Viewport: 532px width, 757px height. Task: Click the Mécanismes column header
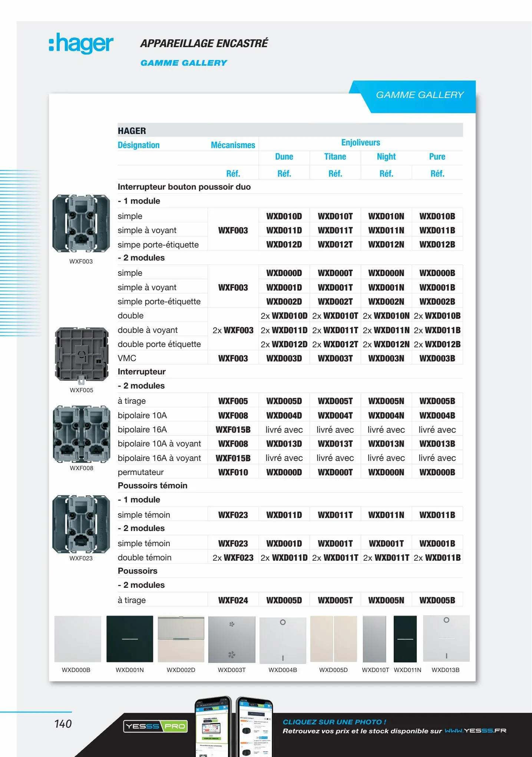[233, 145]
